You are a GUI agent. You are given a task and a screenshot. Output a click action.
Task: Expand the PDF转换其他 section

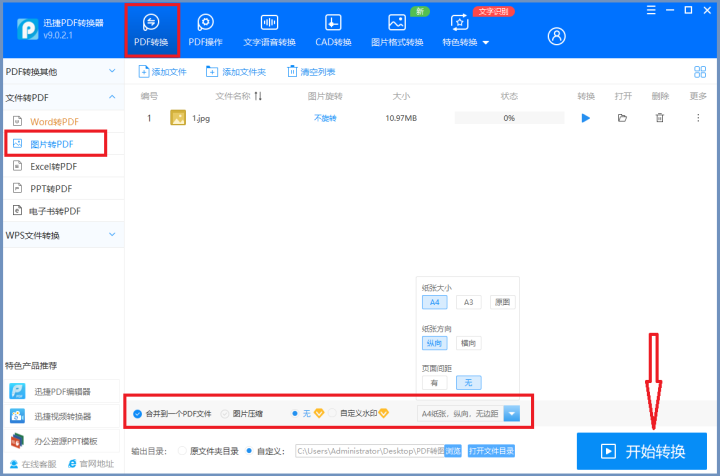(x=63, y=72)
